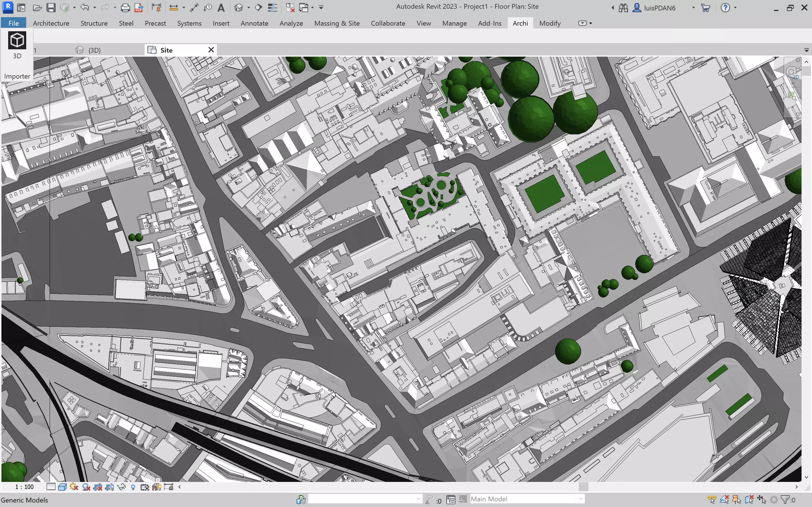Select the Text annotation tool
The image size is (812, 507).
221,7
